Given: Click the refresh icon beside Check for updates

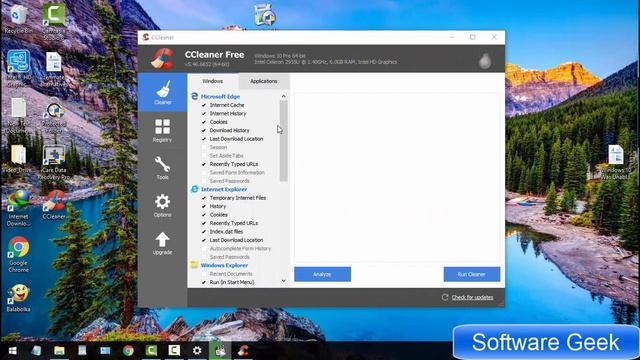Looking at the screenshot, I should click(x=445, y=297).
